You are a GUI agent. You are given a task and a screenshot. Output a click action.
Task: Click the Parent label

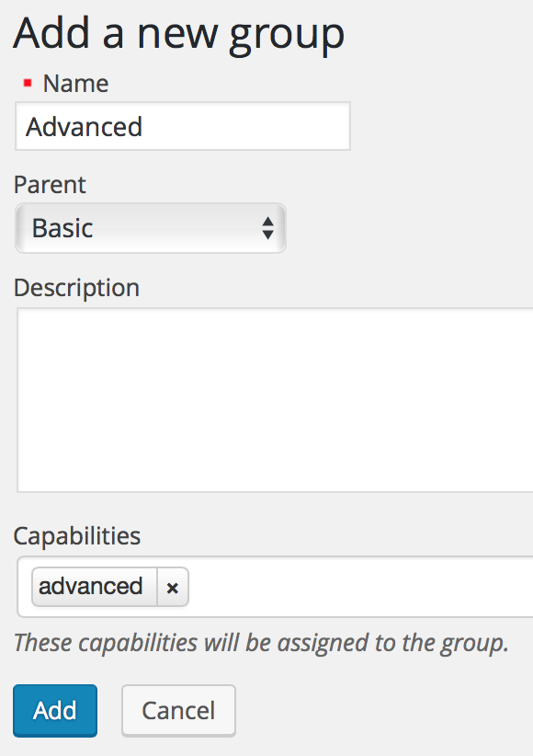(x=50, y=185)
